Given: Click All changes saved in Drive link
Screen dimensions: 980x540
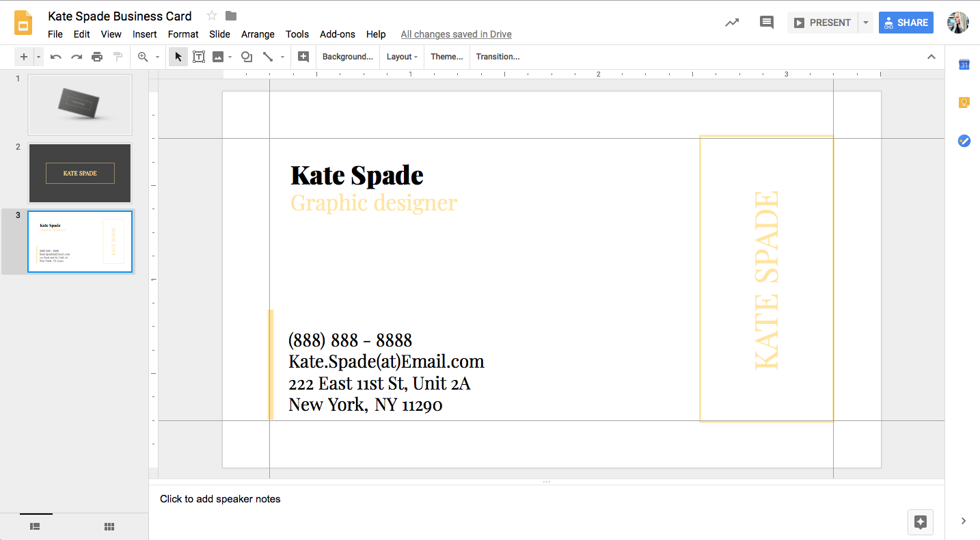Looking at the screenshot, I should (x=456, y=34).
